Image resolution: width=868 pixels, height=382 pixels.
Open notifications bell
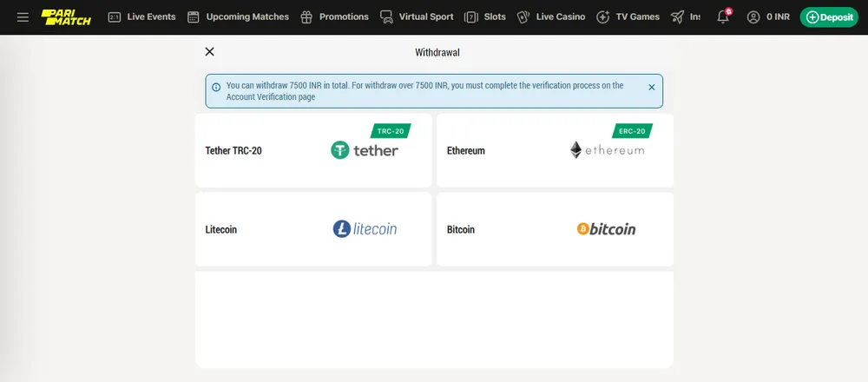click(723, 16)
